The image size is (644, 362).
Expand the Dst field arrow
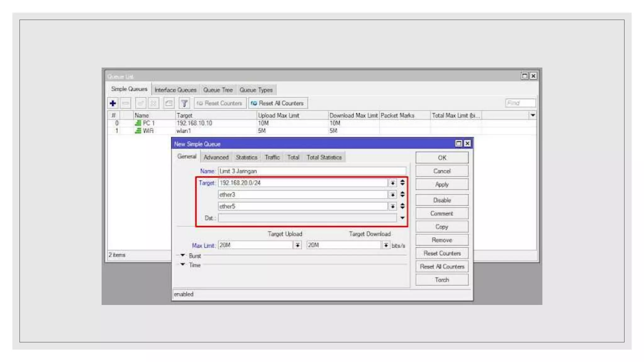(402, 218)
